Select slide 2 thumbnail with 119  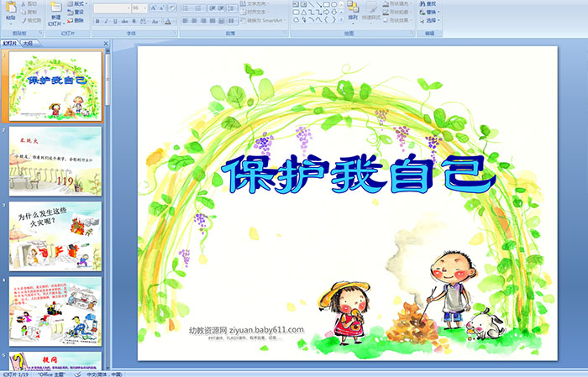pyautogui.click(x=55, y=161)
